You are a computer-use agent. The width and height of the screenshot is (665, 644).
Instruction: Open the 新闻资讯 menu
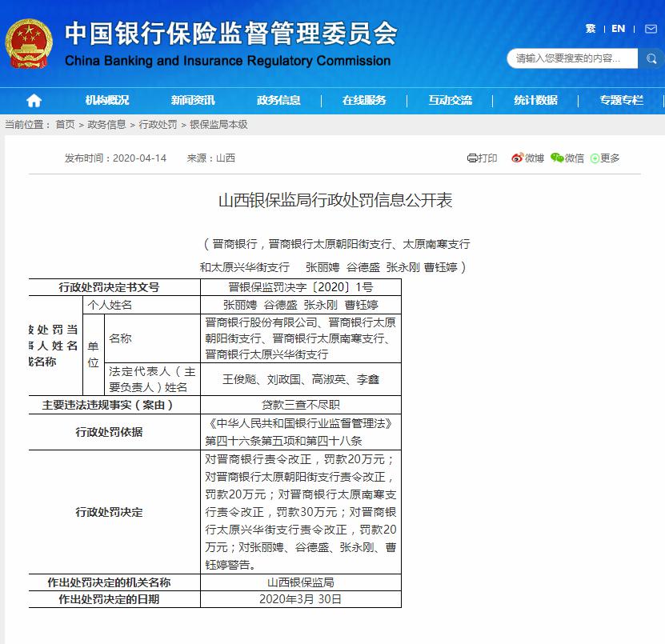pyautogui.click(x=193, y=101)
